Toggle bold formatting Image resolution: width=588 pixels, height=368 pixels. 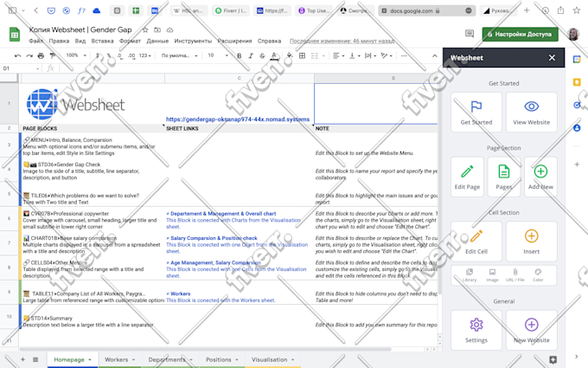click(x=239, y=56)
